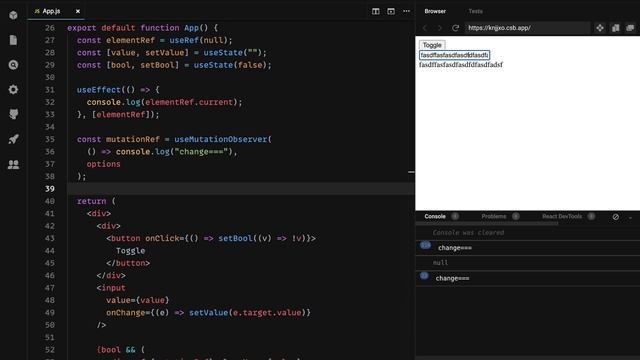Open the file Explorer sidebar icon

tap(13, 40)
